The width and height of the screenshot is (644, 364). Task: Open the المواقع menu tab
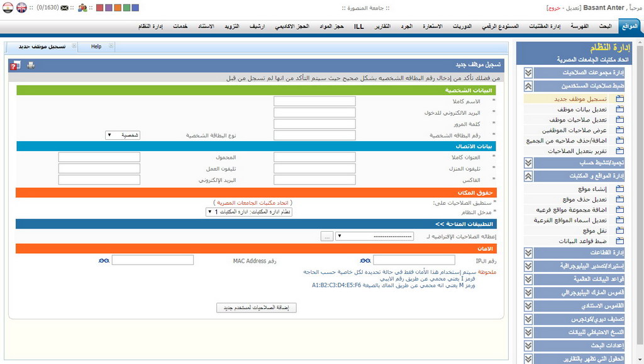630,26
